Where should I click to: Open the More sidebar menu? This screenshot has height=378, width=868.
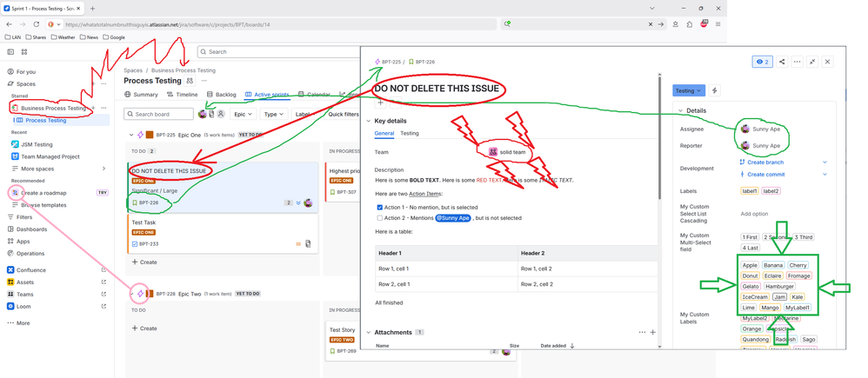[x=23, y=323]
